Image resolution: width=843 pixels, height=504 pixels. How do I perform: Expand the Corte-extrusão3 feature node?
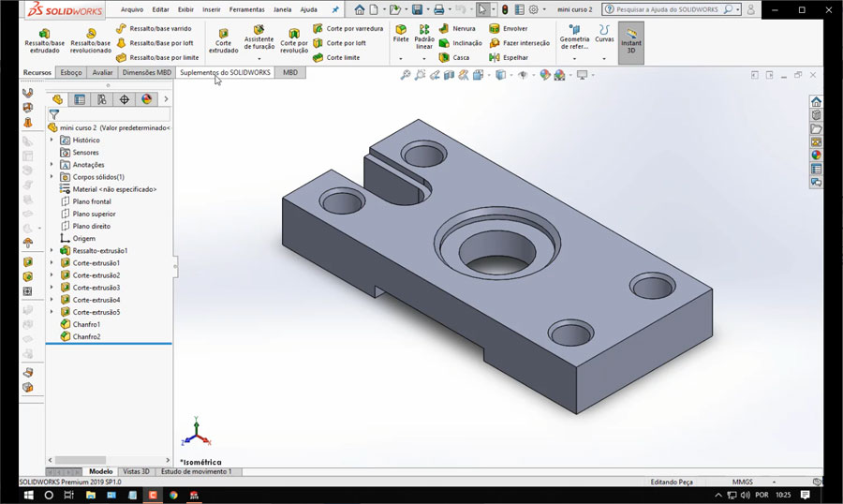(x=52, y=288)
